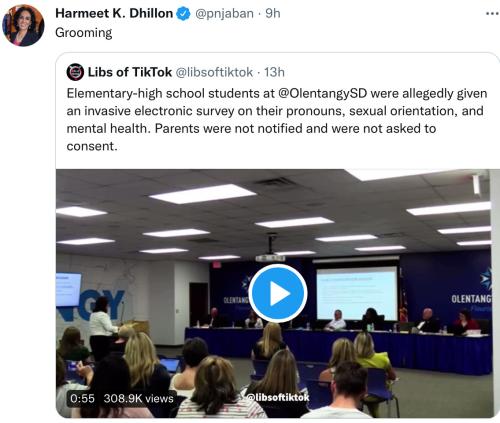Image resolution: width=500 pixels, height=423 pixels.
Task: Click the Harmeet K. Dhillon display name
Action: pyautogui.click(x=114, y=14)
